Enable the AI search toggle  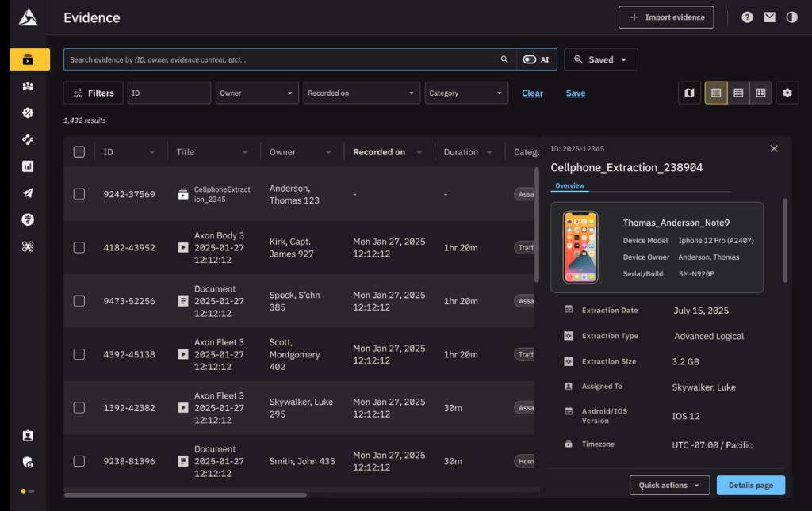point(530,59)
